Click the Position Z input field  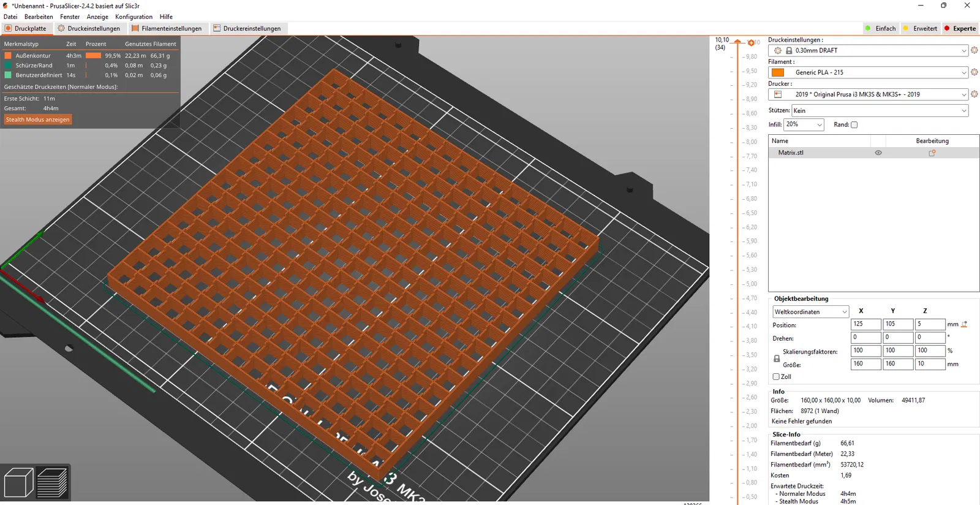pos(930,324)
